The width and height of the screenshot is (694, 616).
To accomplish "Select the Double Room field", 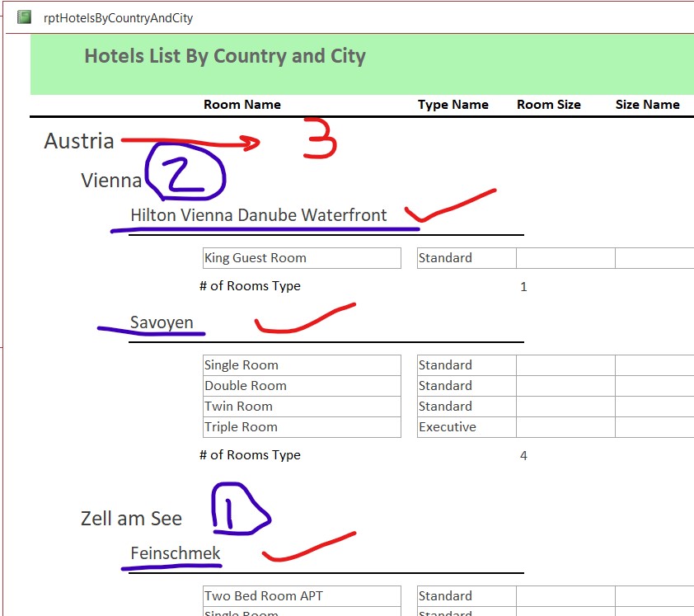I will [301, 386].
